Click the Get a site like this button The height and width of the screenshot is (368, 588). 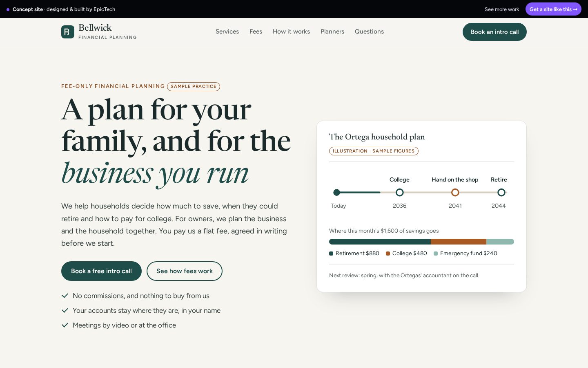tap(553, 9)
